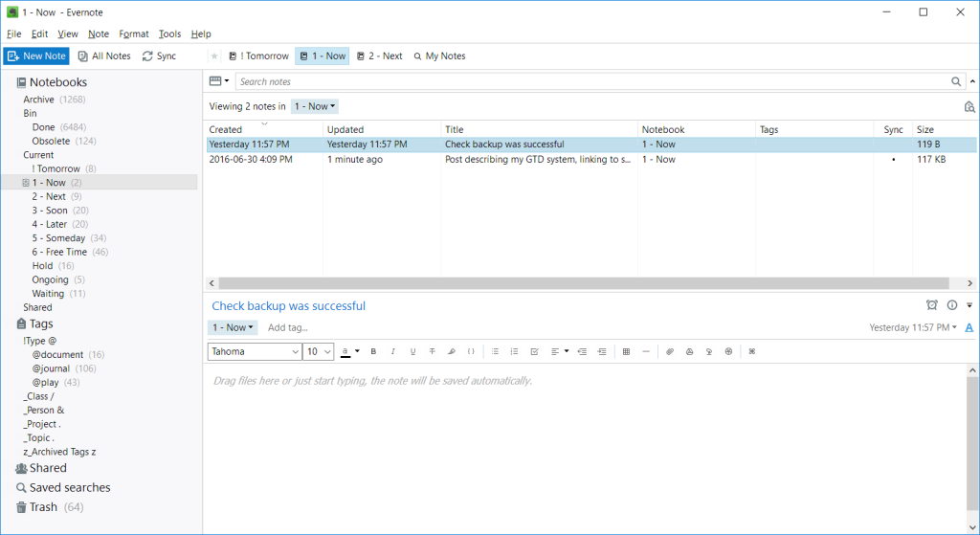The width and height of the screenshot is (980, 535).
Task: Attach a file using the paperclip icon
Action: 670,351
